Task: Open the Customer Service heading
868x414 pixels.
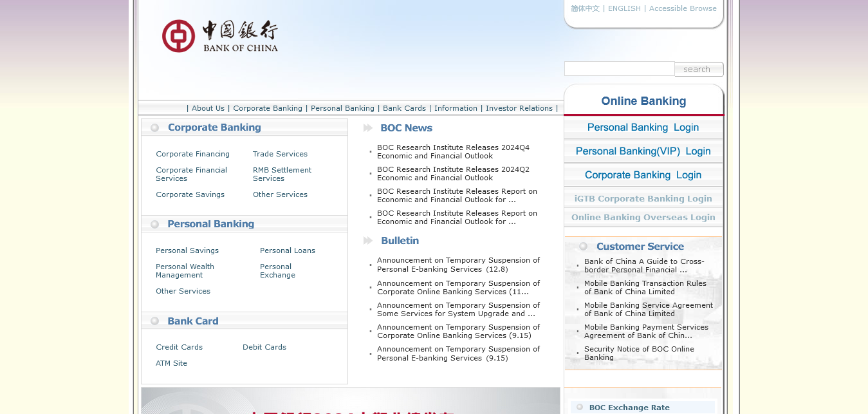Action: click(x=640, y=246)
